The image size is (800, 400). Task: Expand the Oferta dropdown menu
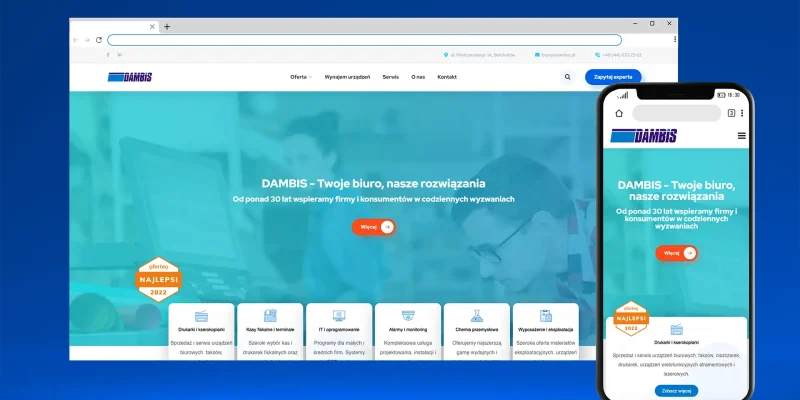click(301, 77)
